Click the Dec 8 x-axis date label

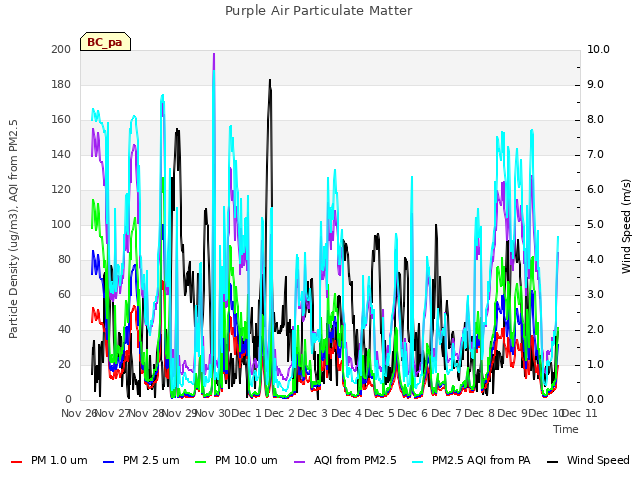(x=480, y=413)
